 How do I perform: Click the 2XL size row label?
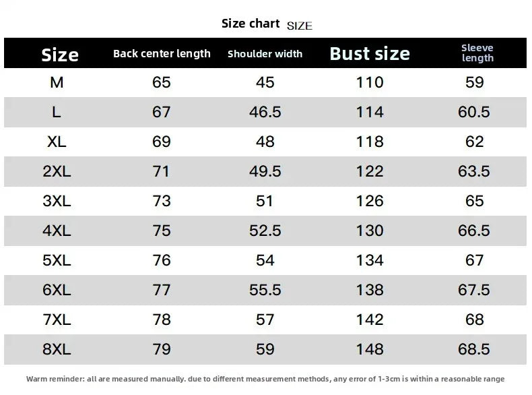click(x=57, y=171)
